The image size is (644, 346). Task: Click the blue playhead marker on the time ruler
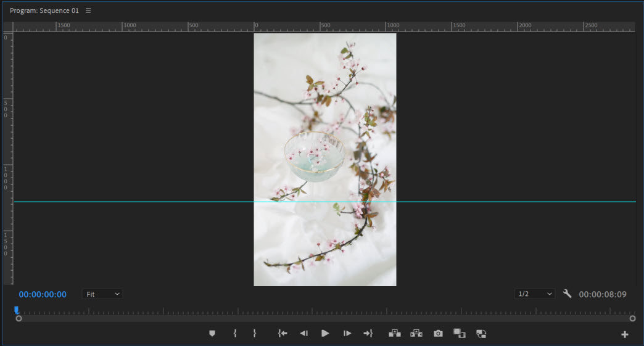click(x=17, y=310)
